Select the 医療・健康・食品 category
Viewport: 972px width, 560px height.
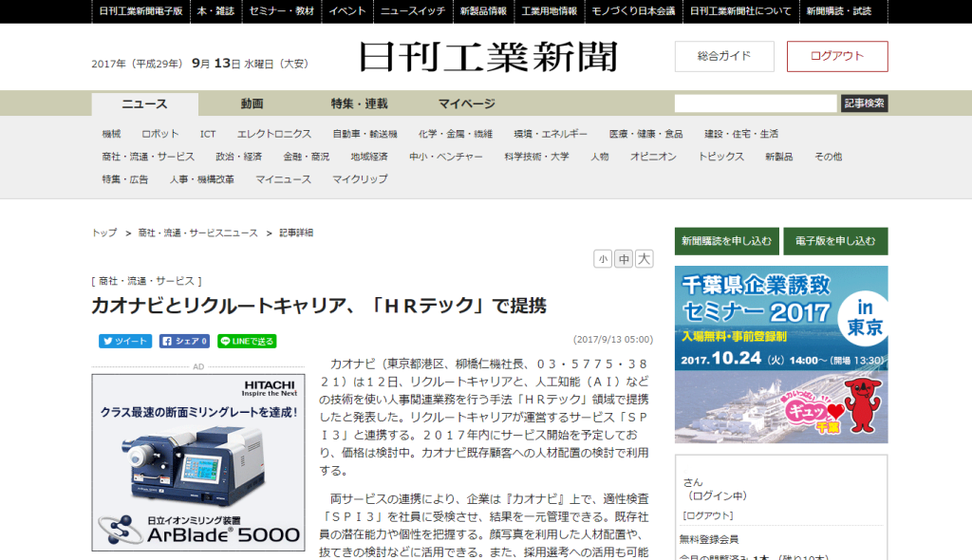645,134
